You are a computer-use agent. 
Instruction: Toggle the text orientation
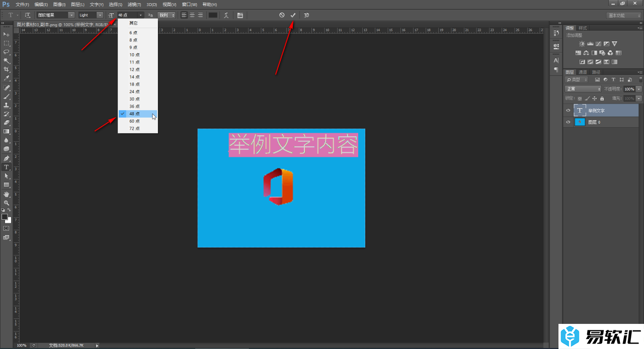(x=28, y=15)
